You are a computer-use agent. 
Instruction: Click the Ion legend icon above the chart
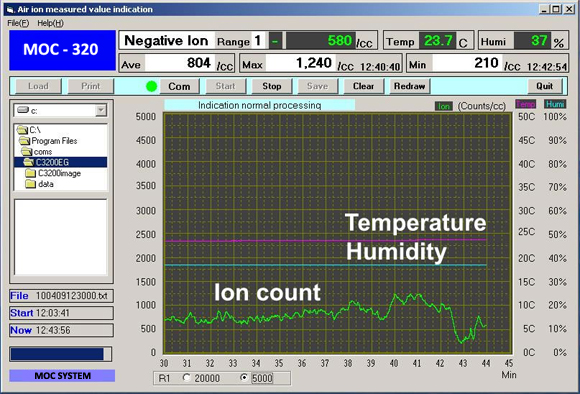pyautogui.click(x=444, y=107)
